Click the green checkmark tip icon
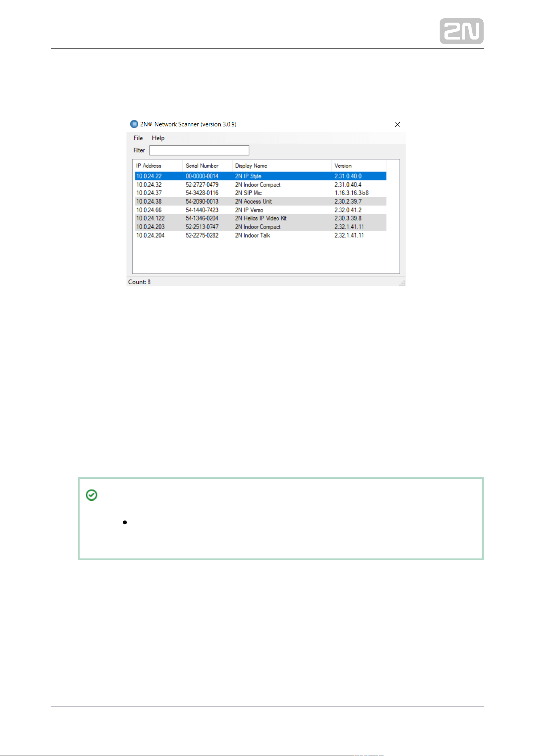The height and width of the screenshot is (756, 535). point(92,495)
